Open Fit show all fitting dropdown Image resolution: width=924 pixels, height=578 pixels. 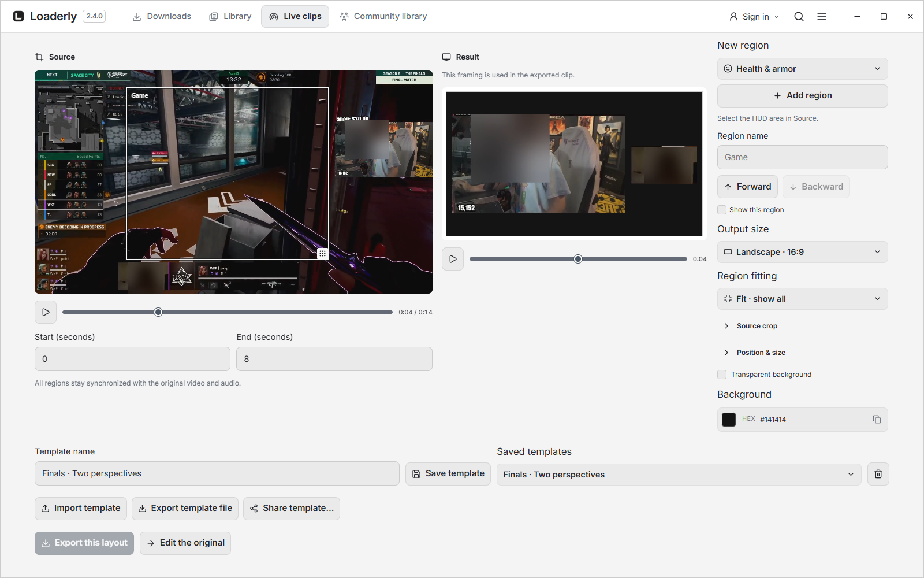pyautogui.click(x=803, y=299)
